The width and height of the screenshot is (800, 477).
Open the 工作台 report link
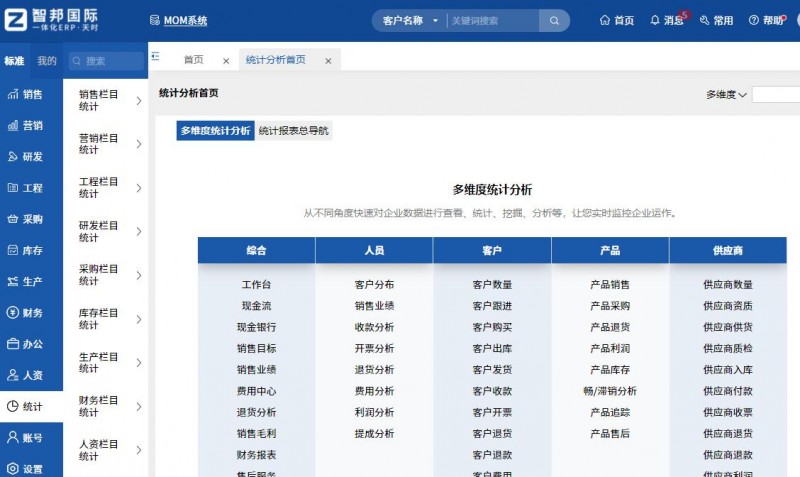[x=256, y=285]
